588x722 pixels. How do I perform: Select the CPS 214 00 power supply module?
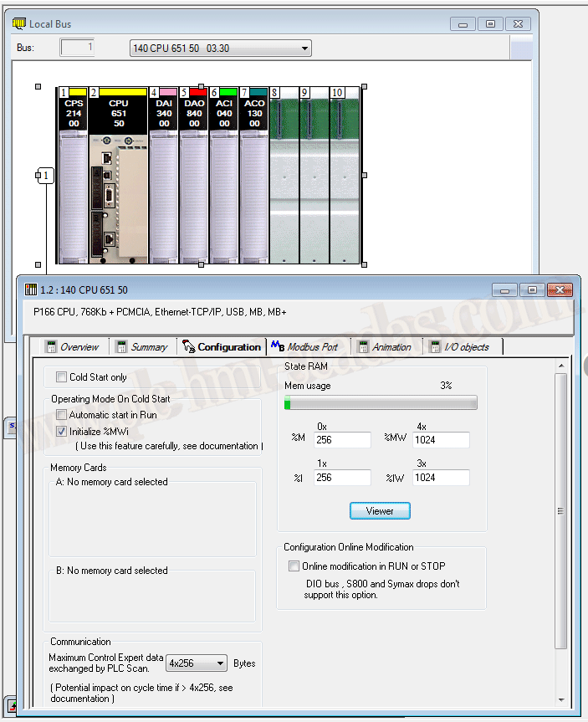[x=73, y=176]
